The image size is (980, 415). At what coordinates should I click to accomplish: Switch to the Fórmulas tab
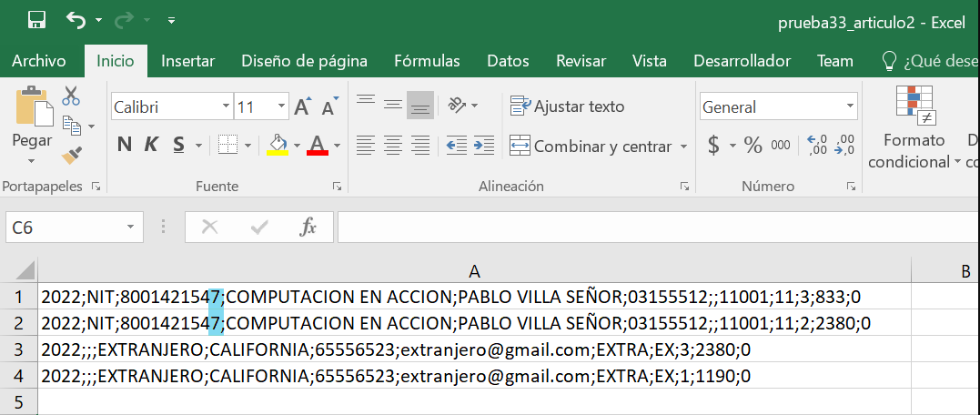pos(427,61)
